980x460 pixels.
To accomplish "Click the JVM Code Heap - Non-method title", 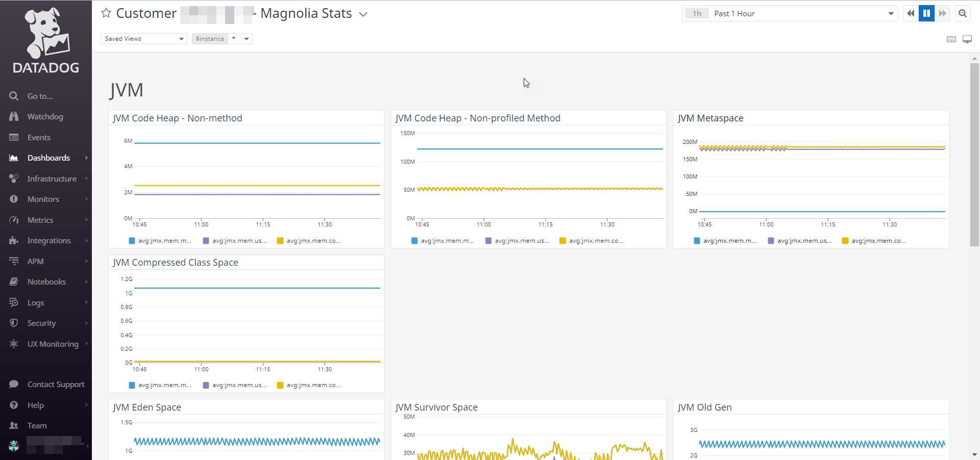I will [178, 118].
